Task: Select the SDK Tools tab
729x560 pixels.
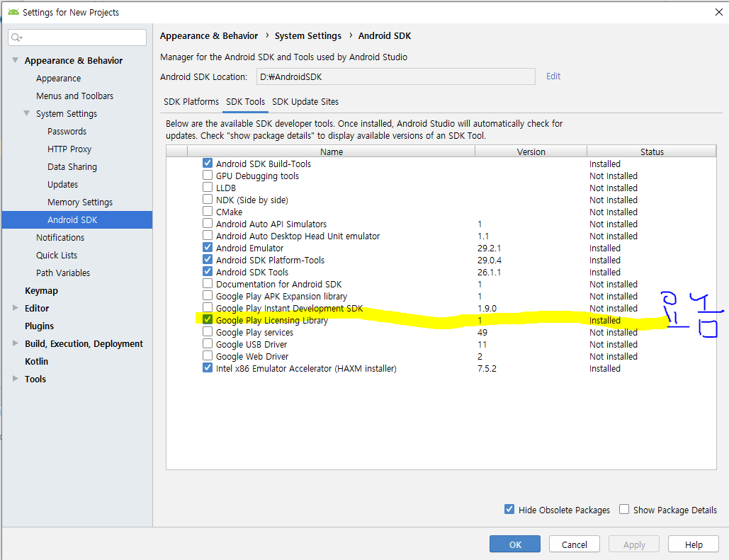Action: click(x=245, y=102)
